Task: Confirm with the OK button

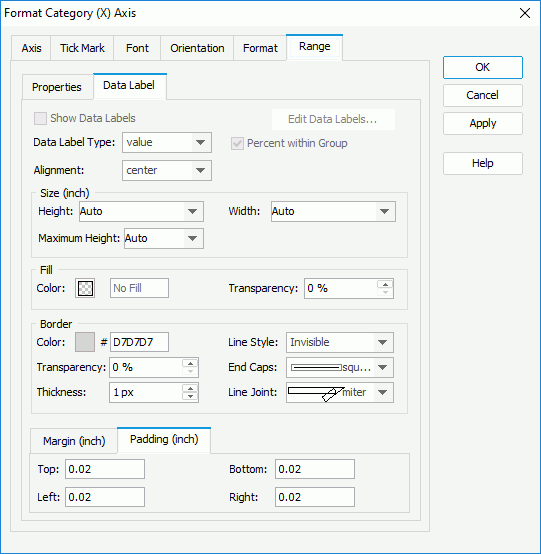Action: (483, 67)
